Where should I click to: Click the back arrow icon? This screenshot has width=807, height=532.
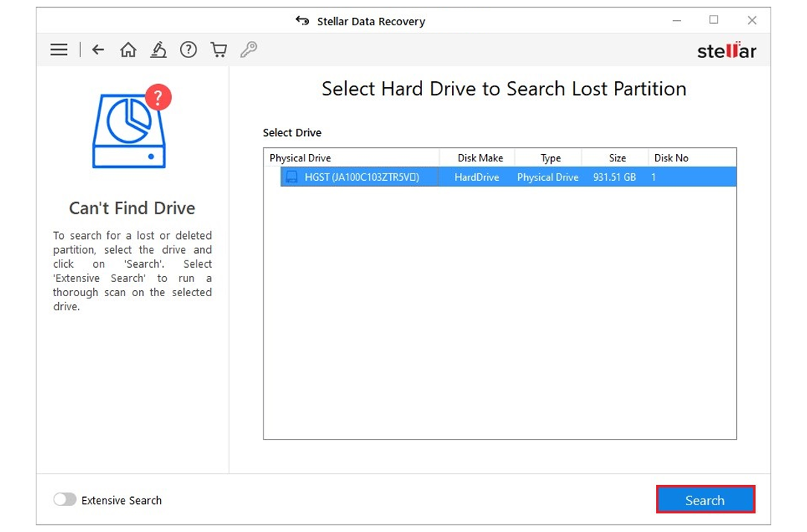tap(98, 49)
